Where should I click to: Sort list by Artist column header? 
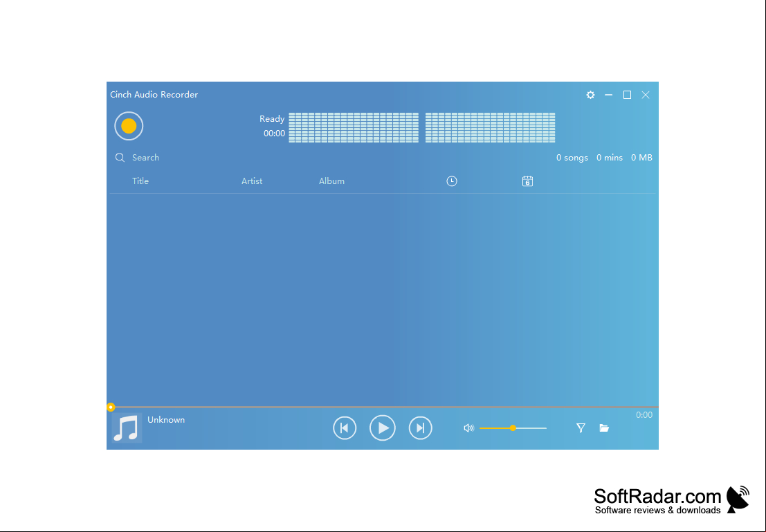252,181
